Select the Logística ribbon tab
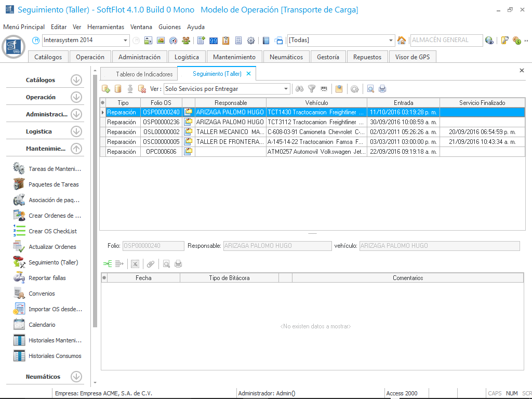The image size is (532, 399). click(187, 57)
